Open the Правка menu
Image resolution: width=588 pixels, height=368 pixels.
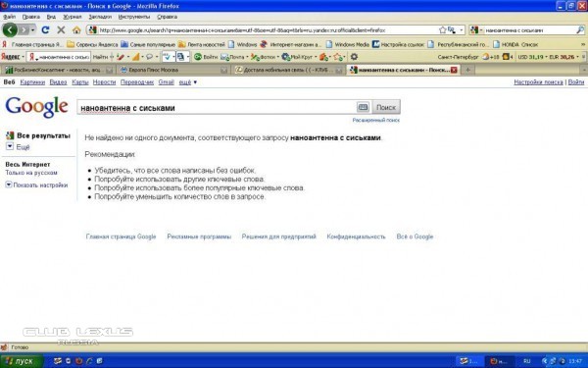[x=30, y=17]
